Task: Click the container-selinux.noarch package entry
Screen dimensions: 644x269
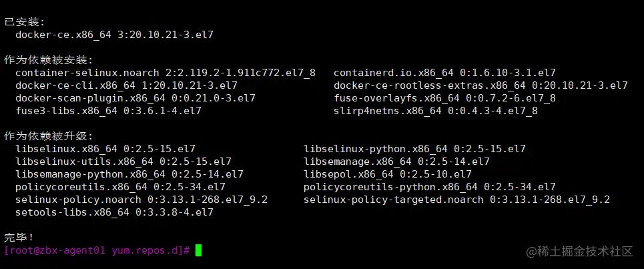Action: point(165,72)
